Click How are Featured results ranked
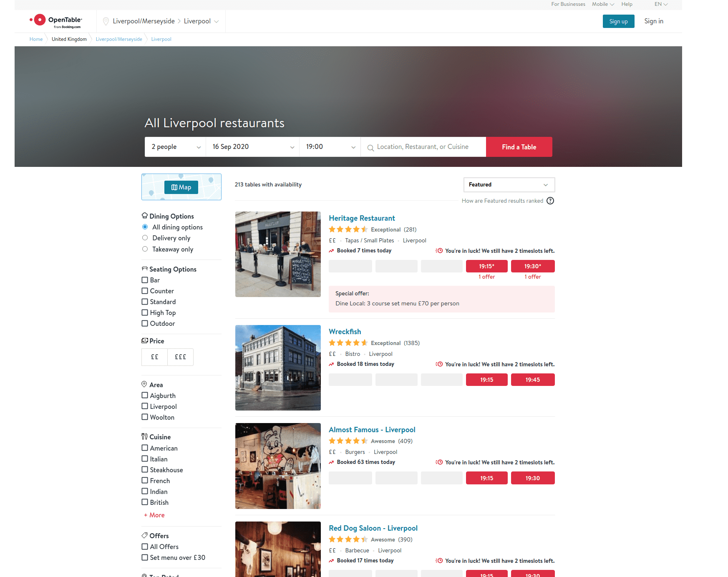The width and height of the screenshot is (728, 577). 502,201
